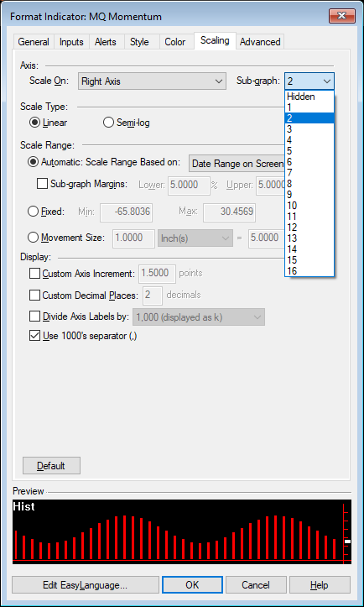This screenshot has height=607, width=364.
Task: Close the Format Indicator dialog
Action: (x=342, y=16)
